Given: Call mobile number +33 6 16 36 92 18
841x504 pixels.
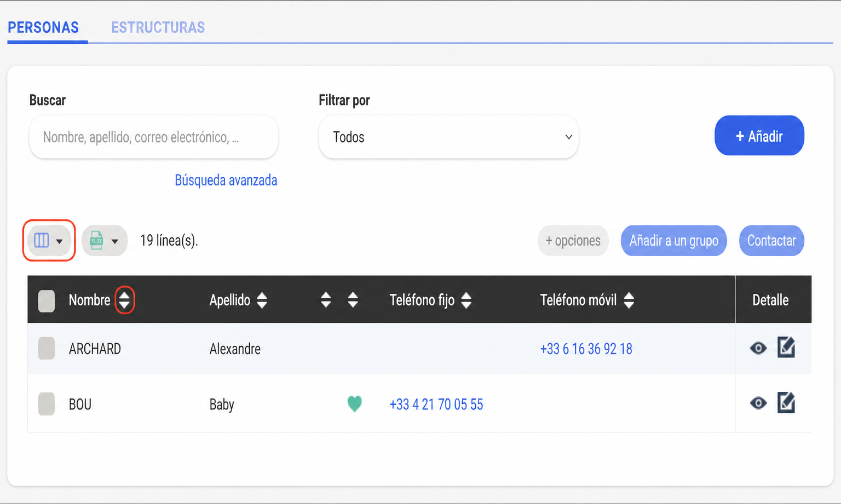Looking at the screenshot, I should pos(586,349).
